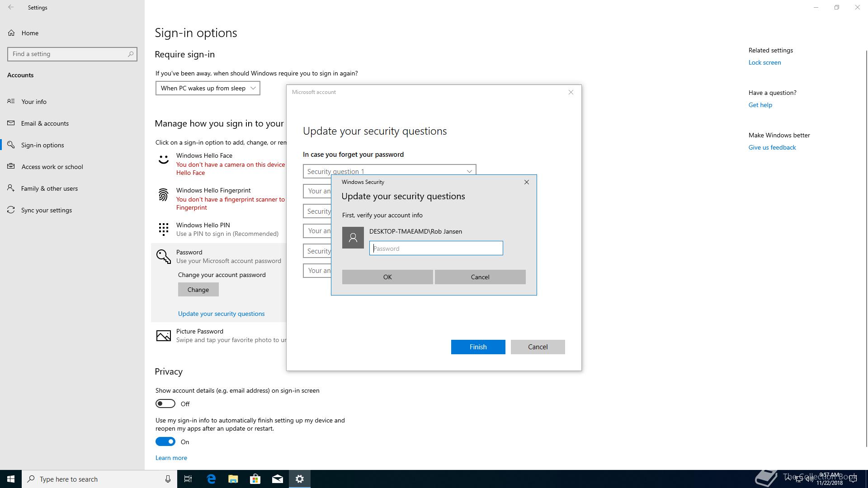The width and height of the screenshot is (868, 488).
Task: Open the Learn more link
Action: [x=171, y=458]
